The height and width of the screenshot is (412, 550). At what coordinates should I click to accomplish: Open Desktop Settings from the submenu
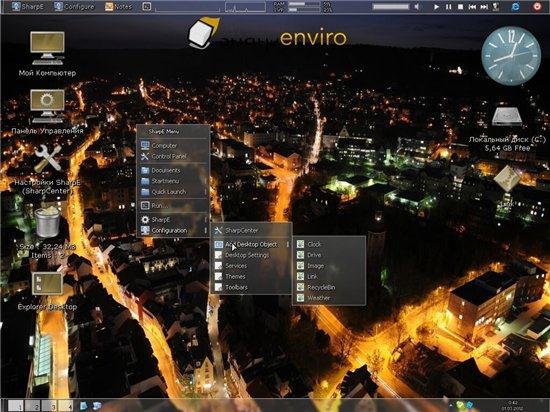(x=251, y=255)
